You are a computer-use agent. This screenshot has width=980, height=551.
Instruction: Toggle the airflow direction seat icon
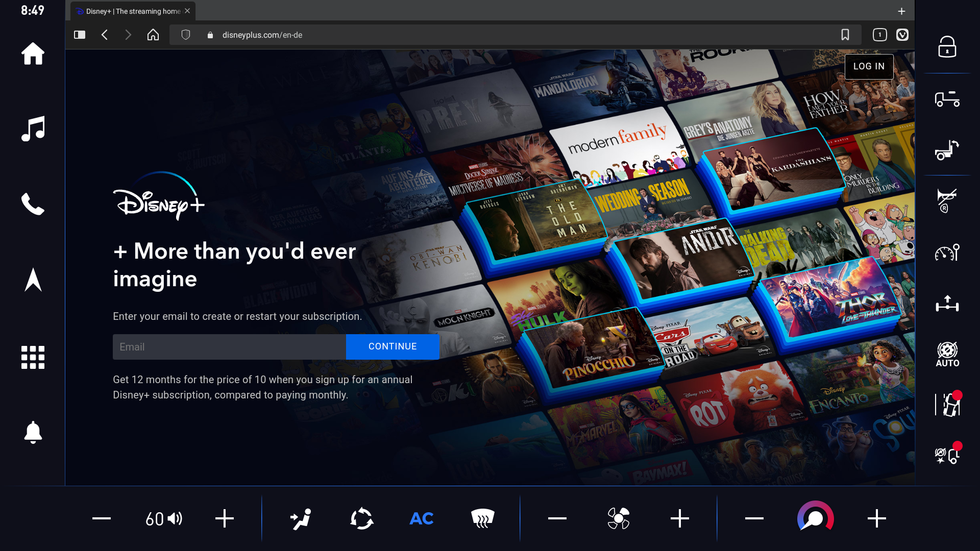(x=301, y=519)
